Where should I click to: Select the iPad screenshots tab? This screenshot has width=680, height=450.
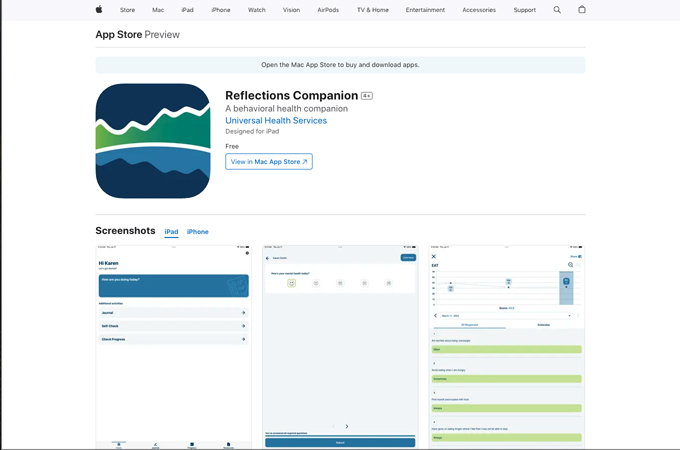click(171, 232)
